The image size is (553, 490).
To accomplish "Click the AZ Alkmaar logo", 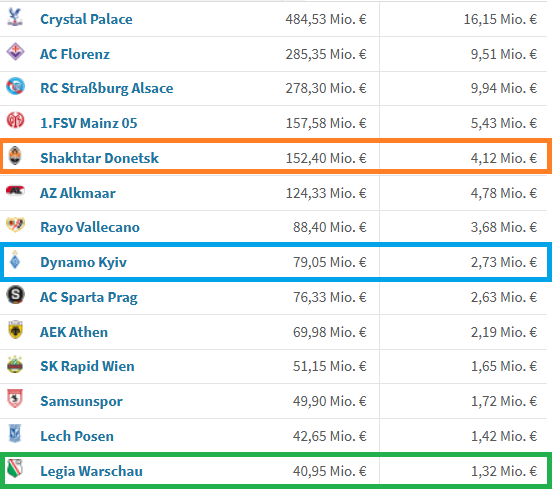I will coord(15,191).
